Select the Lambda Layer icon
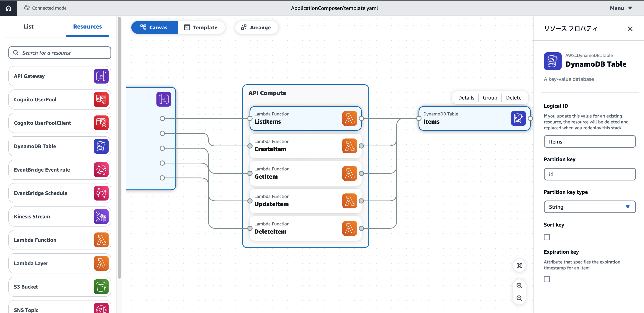The width and height of the screenshot is (644, 313). [101, 263]
